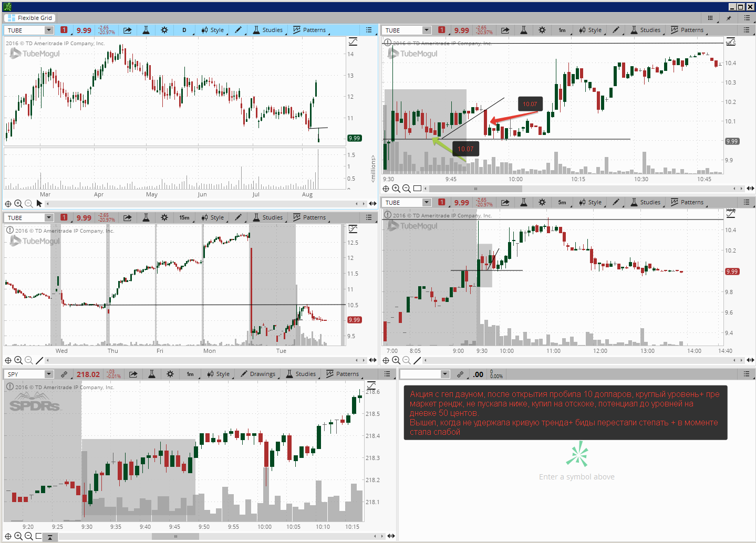Open the TUBE symbol dropdown on the daily chart

[x=49, y=30]
